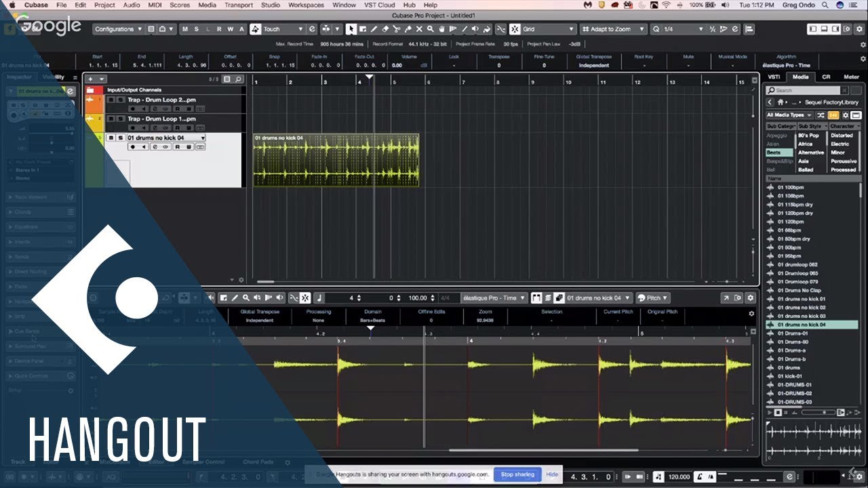Select the sample editor zoom magnifier tool

point(246,298)
